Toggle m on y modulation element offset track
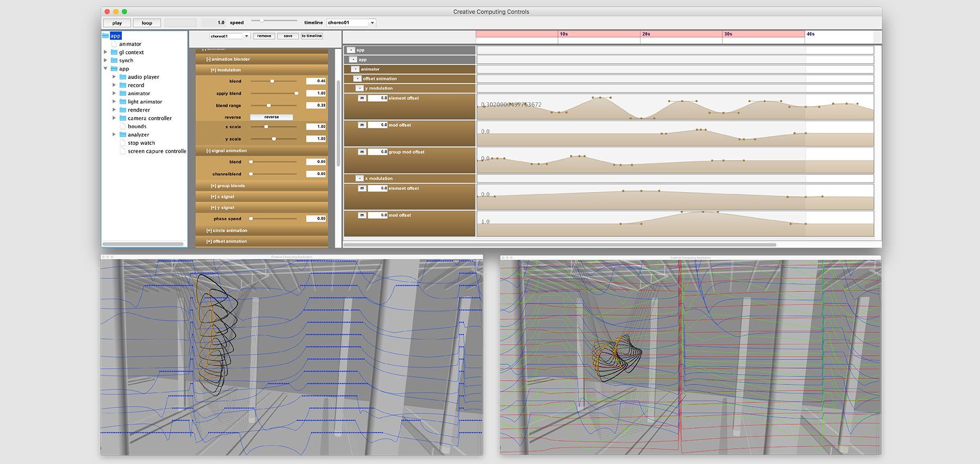The width and height of the screenshot is (980, 464). (x=362, y=98)
